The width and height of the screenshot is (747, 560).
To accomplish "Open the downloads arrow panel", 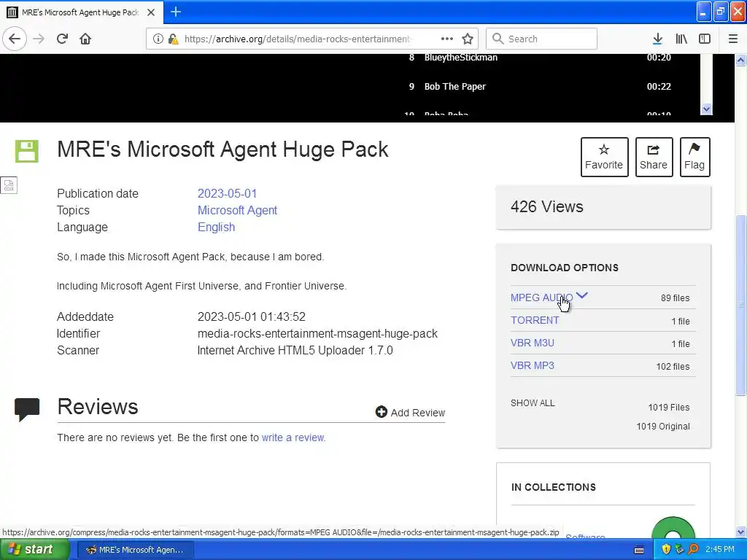I will coord(657,39).
